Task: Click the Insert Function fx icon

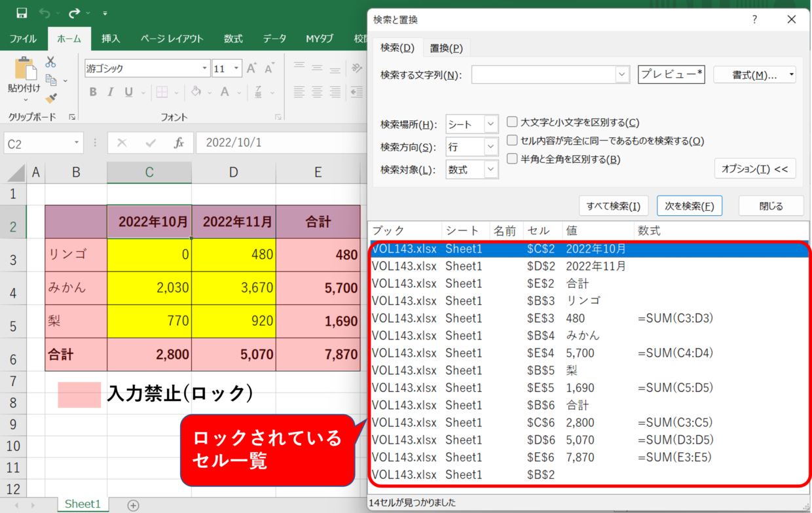Action: (179, 143)
